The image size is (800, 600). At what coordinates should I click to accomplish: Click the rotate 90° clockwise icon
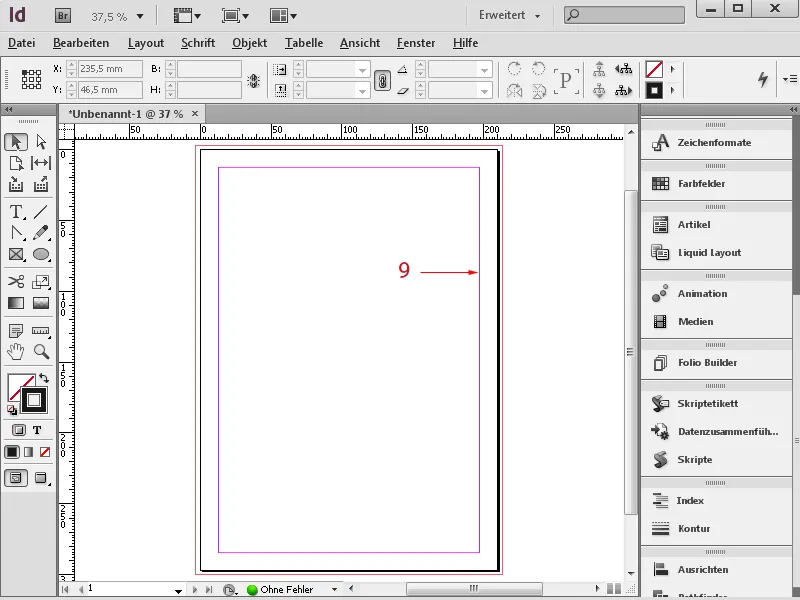coord(514,68)
